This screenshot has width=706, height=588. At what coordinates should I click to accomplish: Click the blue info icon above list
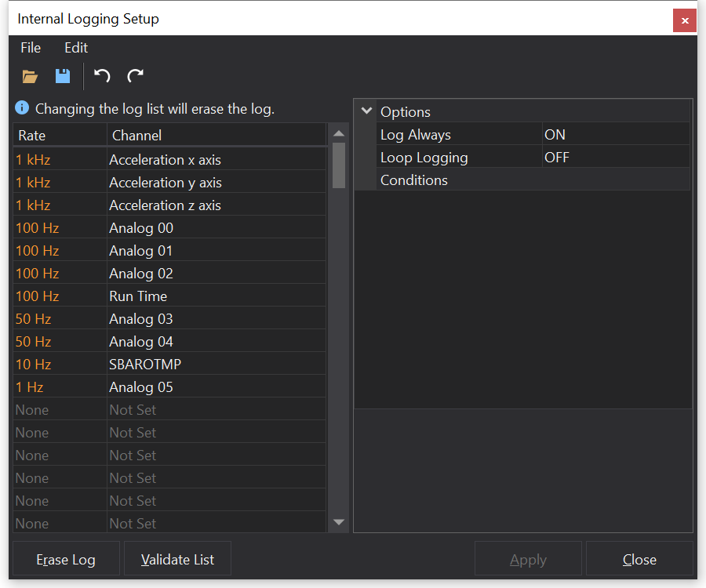[22, 108]
